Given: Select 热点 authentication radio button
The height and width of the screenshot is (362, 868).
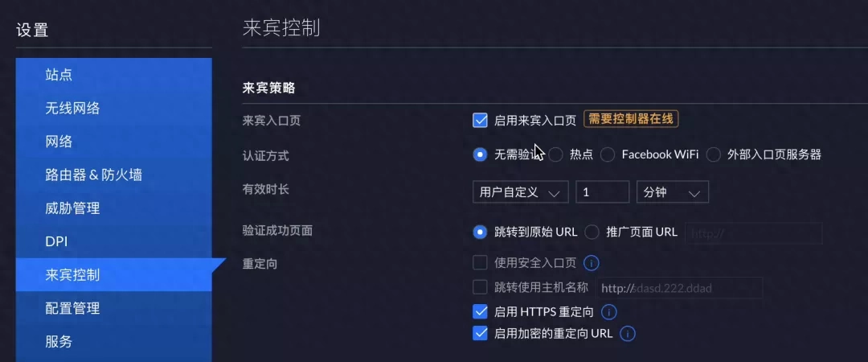Looking at the screenshot, I should click(x=556, y=154).
